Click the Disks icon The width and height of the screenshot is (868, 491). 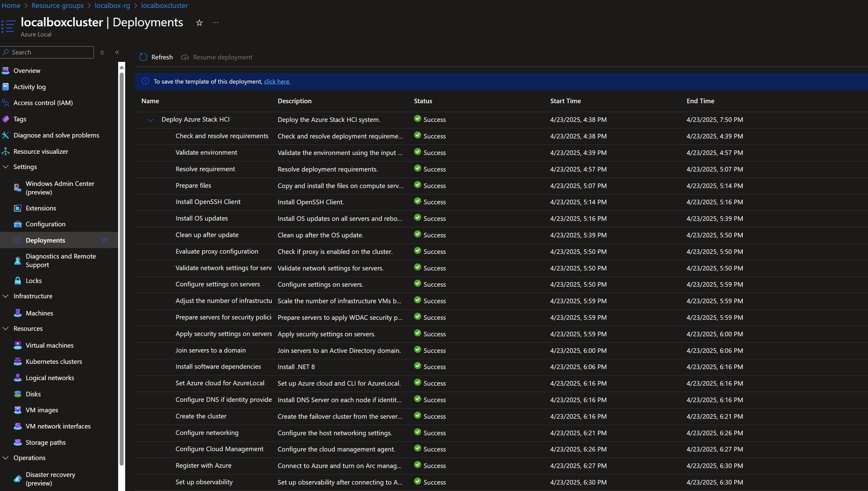coord(17,394)
